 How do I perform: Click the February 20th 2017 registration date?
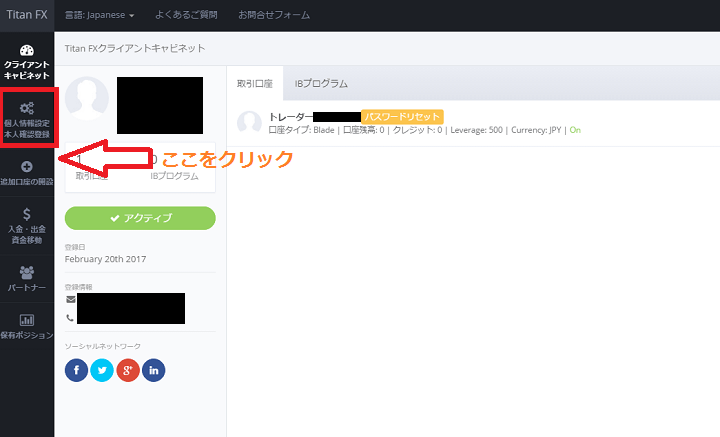[x=106, y=259]
